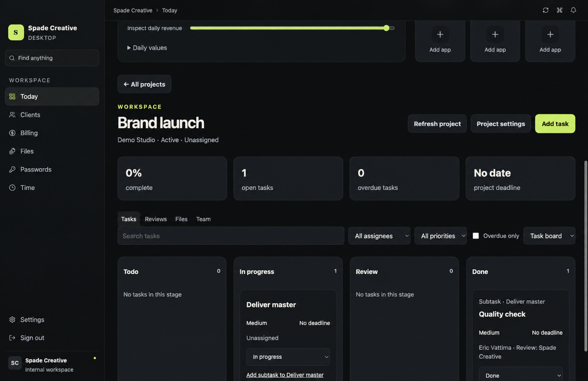This screenshot has width=588, height=381.
Task: Click the refresh icon in top bar
Action: click(545, 10)
